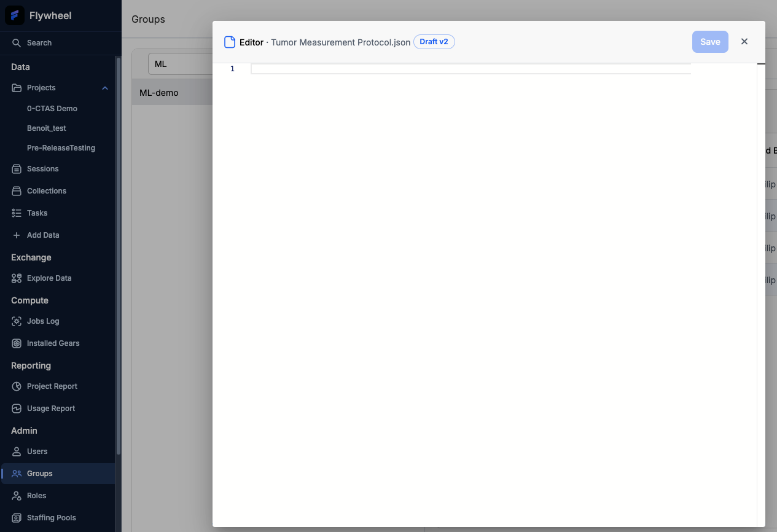Click line 1 of the JSON editor

(x=430, y=68)
